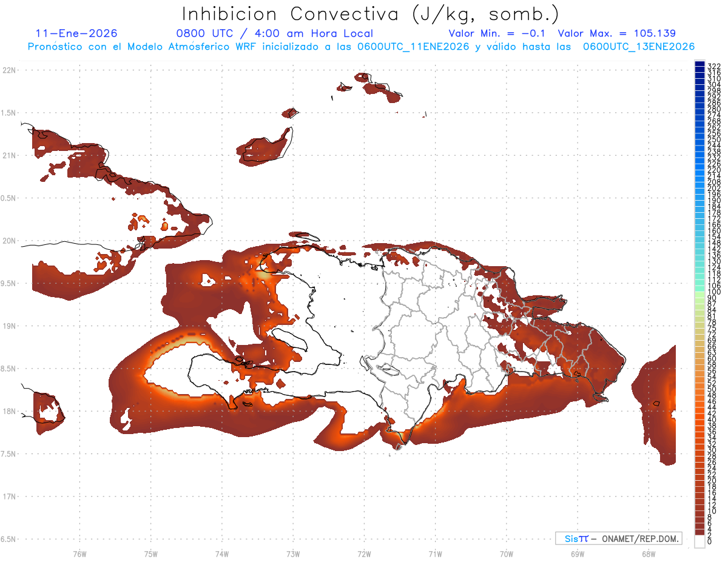Viewport: 728px width, 562px height.
Task: Click '0800 UTC / 4:00 am Hora Local'
Action: [274, 34]
